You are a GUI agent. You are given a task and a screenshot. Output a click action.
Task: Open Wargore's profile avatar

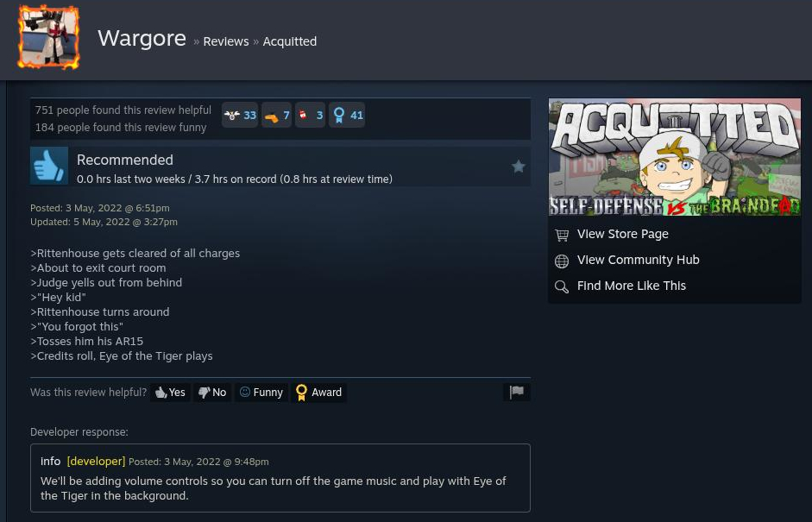(48, 37)
